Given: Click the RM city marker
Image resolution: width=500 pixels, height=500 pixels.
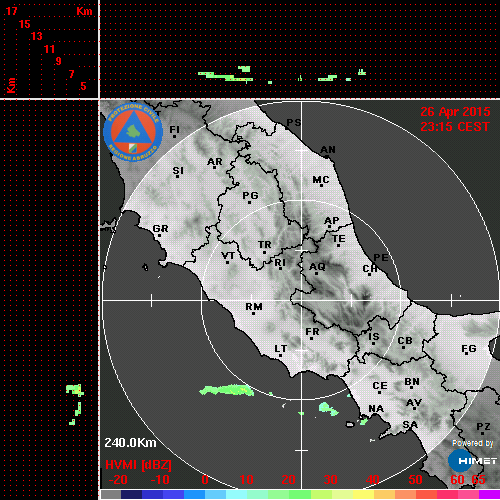Looking at the screenshot, I should tap(254, 313).
